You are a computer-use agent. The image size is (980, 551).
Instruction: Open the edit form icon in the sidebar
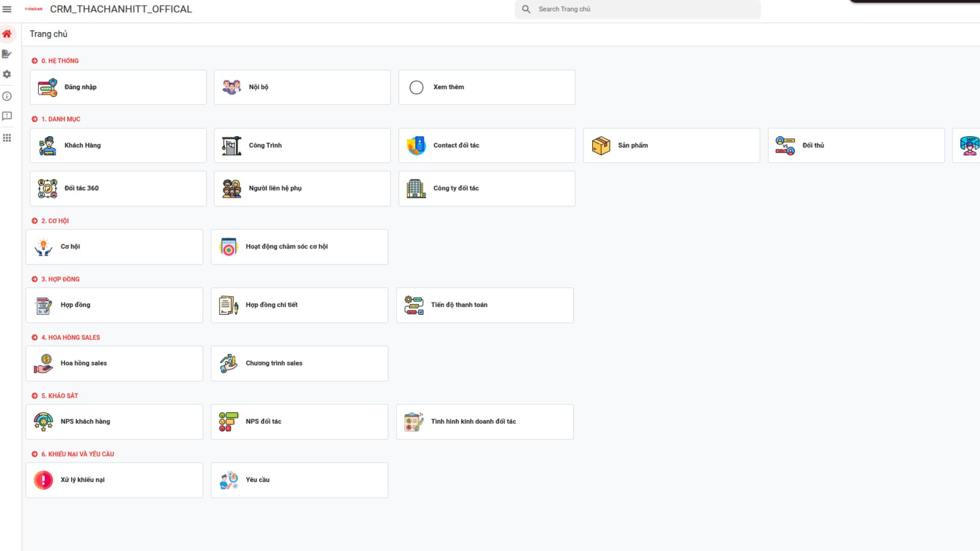tap(7, 54)
